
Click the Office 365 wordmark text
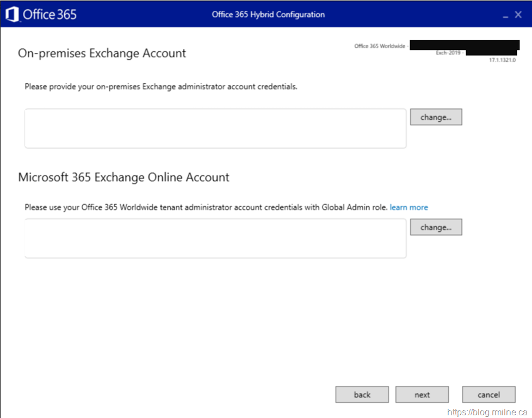coord(50,15)
